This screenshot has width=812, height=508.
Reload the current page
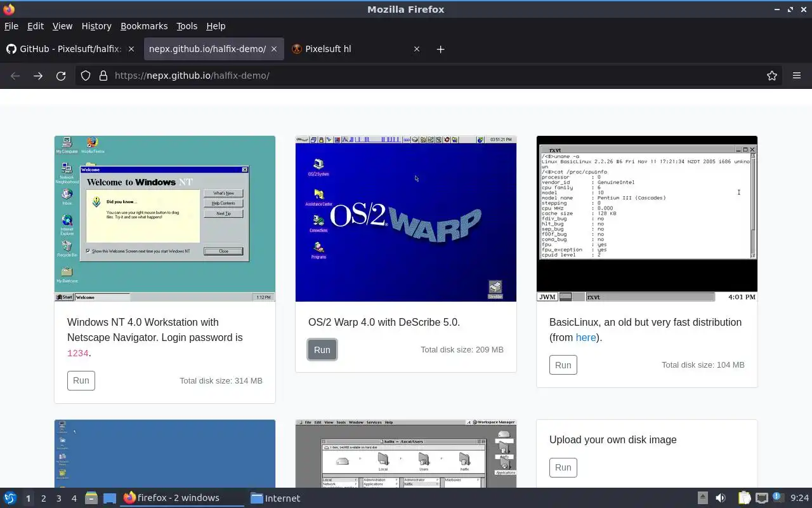[61, 76]
